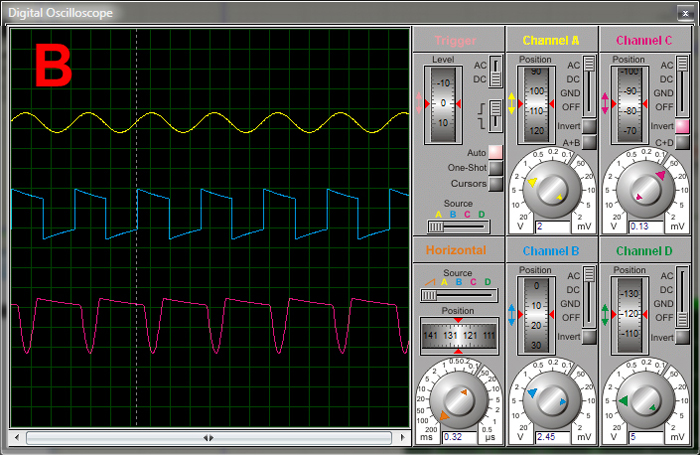This screenshot has height=455, width=700.
Task: Click the Channel C panel header
Action: (x=645, y=40)
